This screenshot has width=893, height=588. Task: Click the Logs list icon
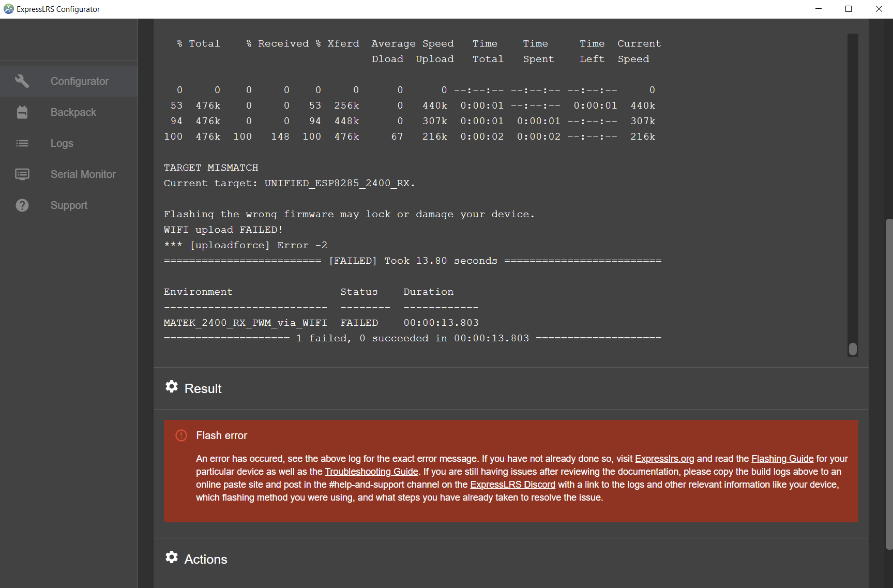(22, 143)
